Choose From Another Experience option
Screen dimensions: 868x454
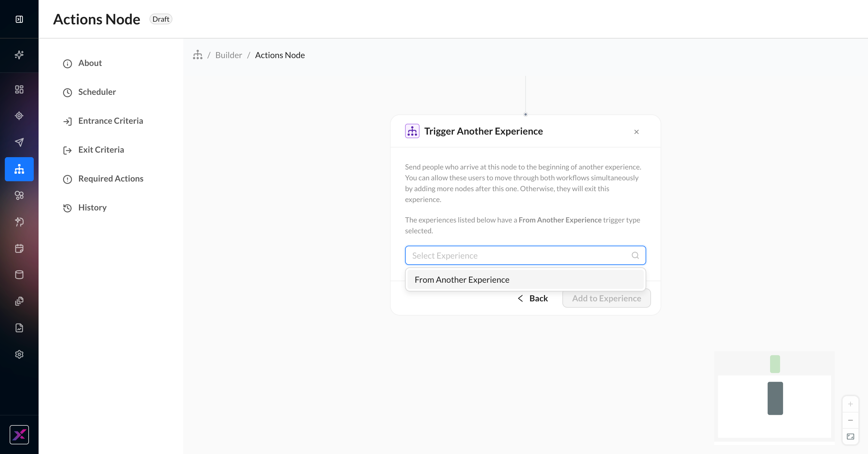click(x=525, y=280)
